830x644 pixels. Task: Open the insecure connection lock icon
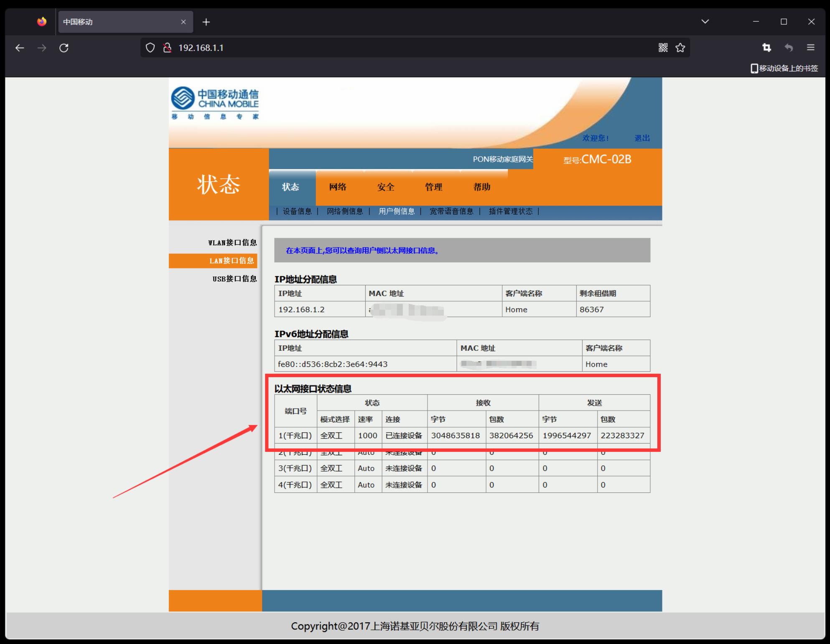(x=167, y=48)
